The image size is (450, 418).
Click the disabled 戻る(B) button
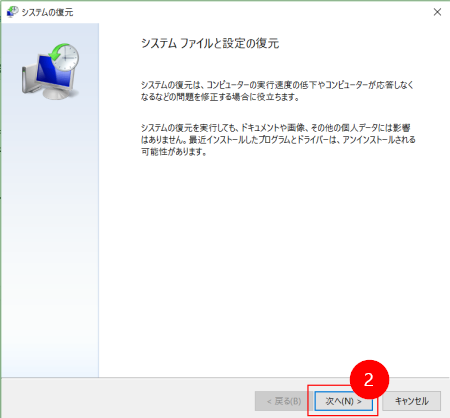pos(283,401)
